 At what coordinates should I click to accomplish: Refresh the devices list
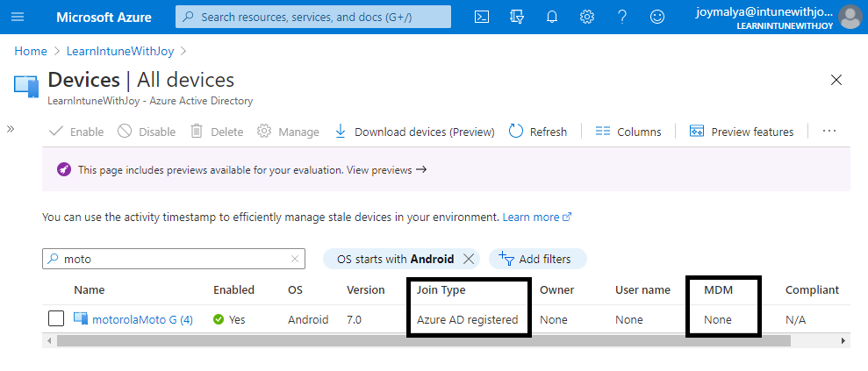tap(538, 132)
